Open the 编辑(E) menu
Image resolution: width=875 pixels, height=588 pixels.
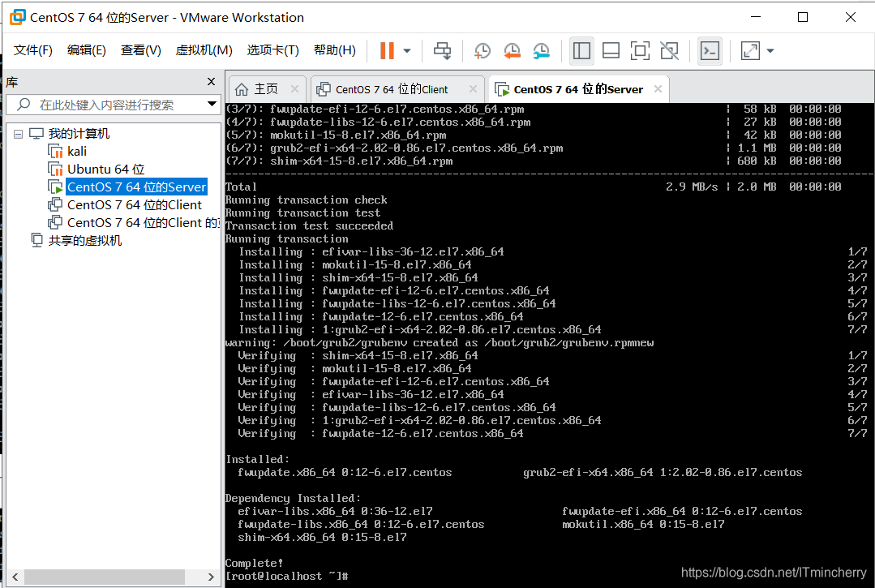(x=87, y=50)
